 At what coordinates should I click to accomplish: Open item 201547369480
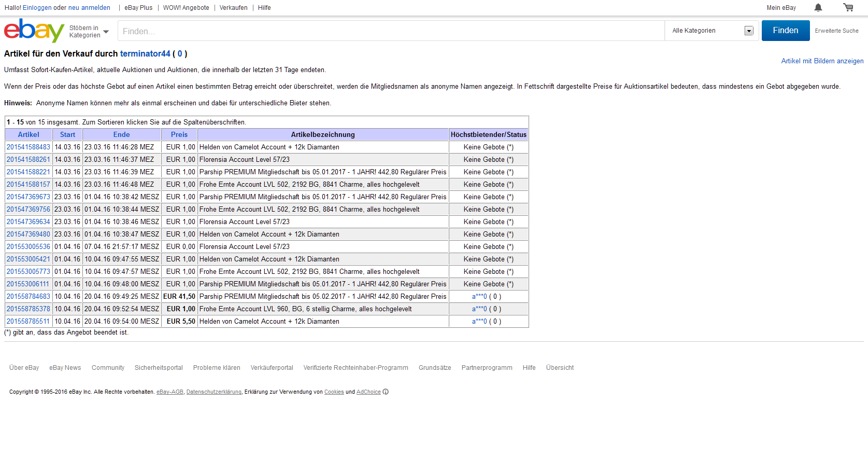[29, 234]
